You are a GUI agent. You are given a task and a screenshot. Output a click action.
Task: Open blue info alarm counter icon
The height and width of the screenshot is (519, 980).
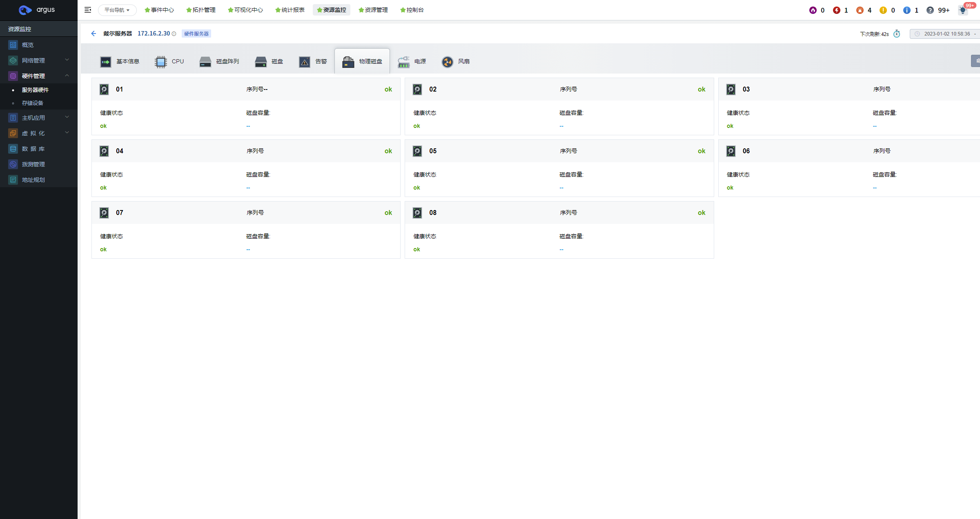pyautogui.click(x=907, y=10)
